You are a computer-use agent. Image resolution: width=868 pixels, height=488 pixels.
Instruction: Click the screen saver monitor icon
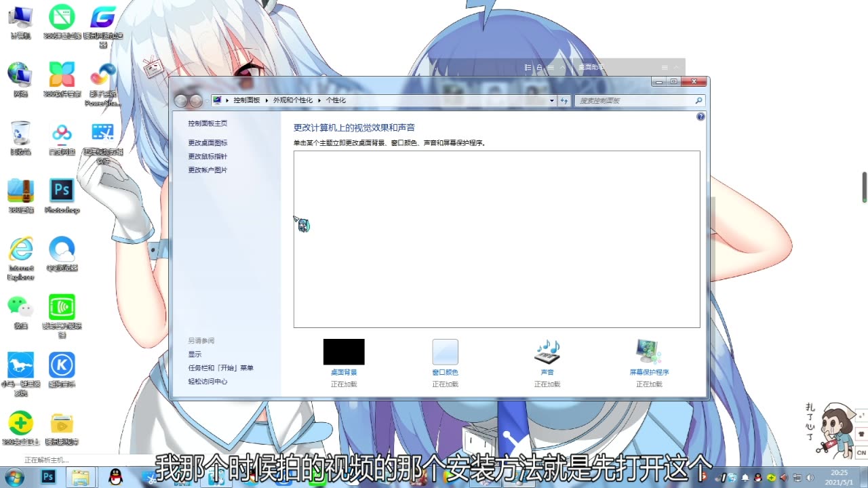point(649,352)
